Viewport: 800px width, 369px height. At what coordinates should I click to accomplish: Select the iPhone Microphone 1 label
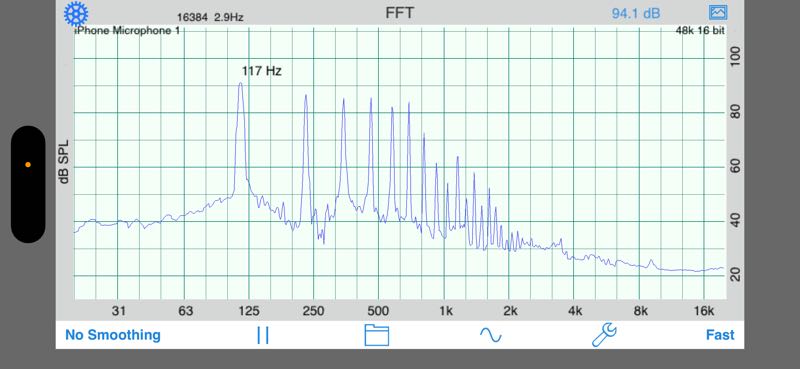(128, 31)
